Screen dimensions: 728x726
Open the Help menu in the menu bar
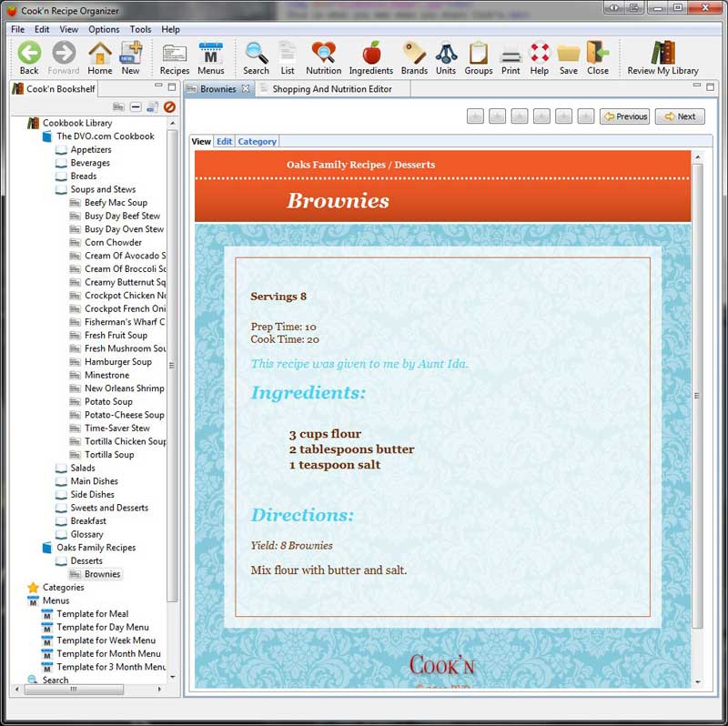coord(170,29)
